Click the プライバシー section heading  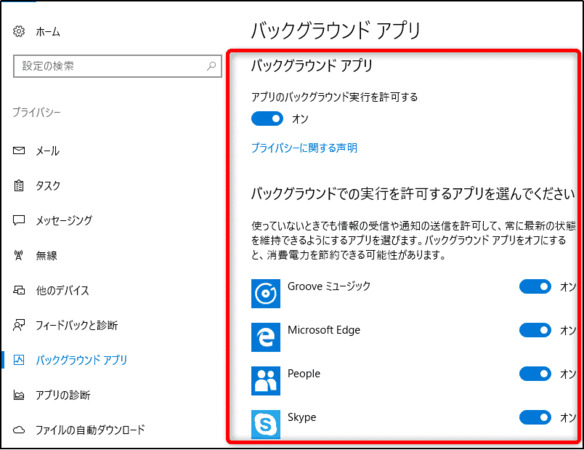(36, 112)
